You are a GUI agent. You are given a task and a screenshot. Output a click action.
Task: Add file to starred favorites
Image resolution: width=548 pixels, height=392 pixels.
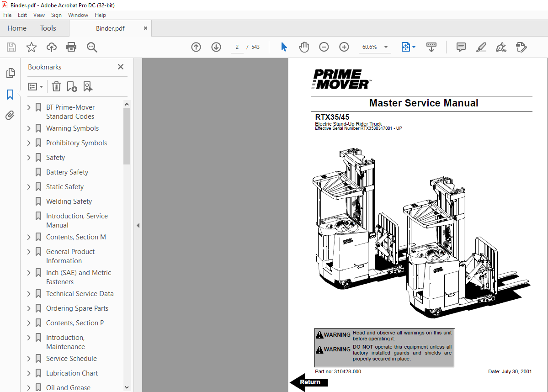click(x=32, y=47)
